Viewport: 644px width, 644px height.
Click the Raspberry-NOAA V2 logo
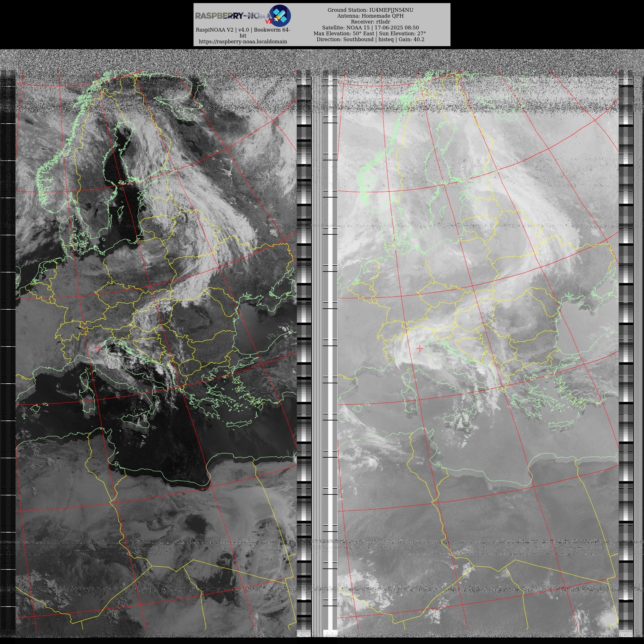(243, 16)
